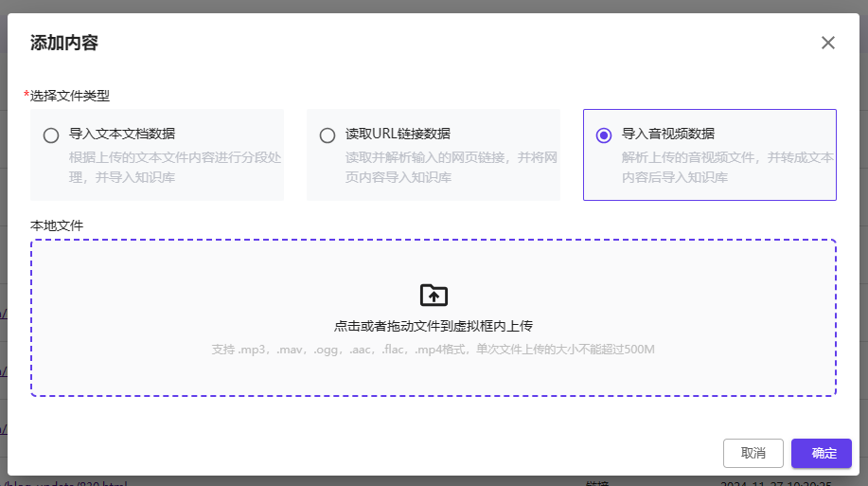This screenshot has width=868, height=486.
Task: Choose the 读取URL链接数据 radio button
Action: (328, 135)
